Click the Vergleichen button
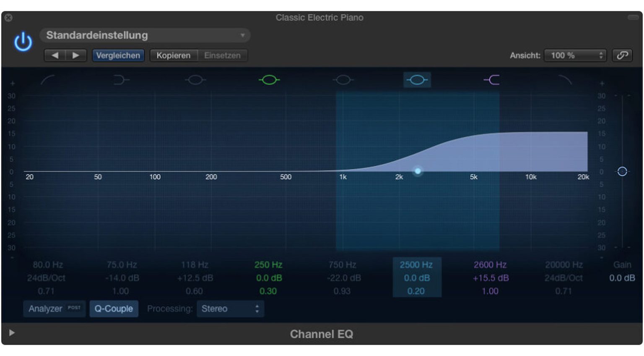 click(x=118, y=55)
